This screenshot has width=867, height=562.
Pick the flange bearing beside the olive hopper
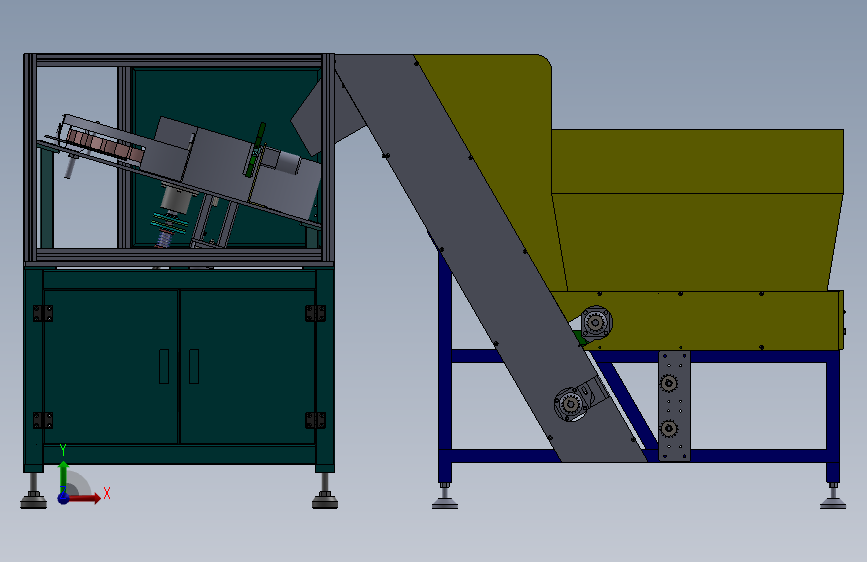[596, 322]
